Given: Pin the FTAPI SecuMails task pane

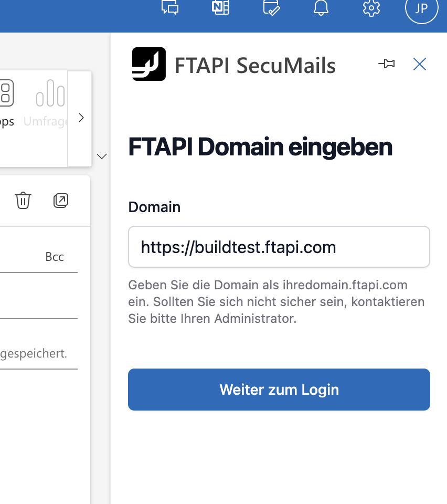Looking at the screenshot, I should pyautogui.click(x=387, y=64).
